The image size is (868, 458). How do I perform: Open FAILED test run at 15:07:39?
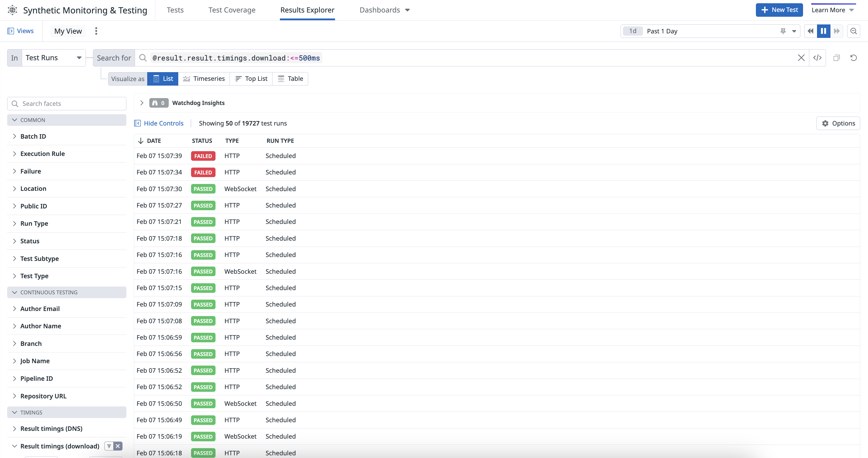[x=497, y=156]
